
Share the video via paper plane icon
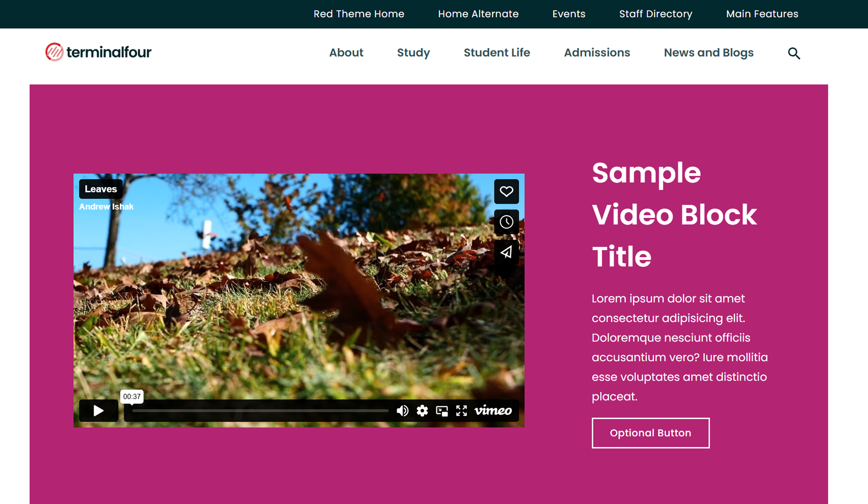pyautogui.click(x=506, y=252)
